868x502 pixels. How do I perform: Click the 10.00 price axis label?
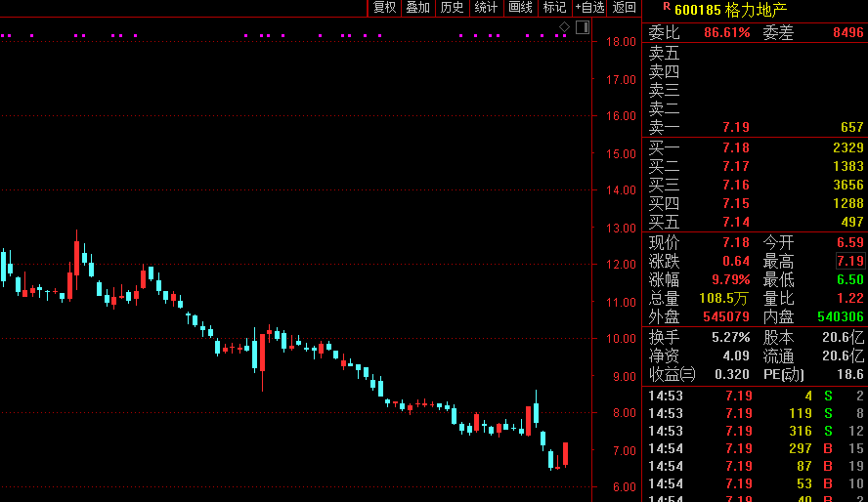(621, 339)
